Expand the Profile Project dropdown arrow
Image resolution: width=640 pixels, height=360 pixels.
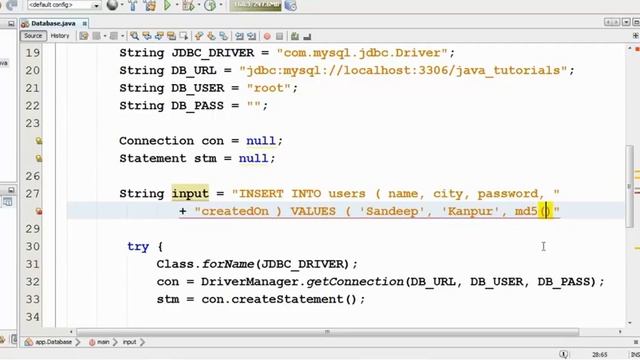221,5
